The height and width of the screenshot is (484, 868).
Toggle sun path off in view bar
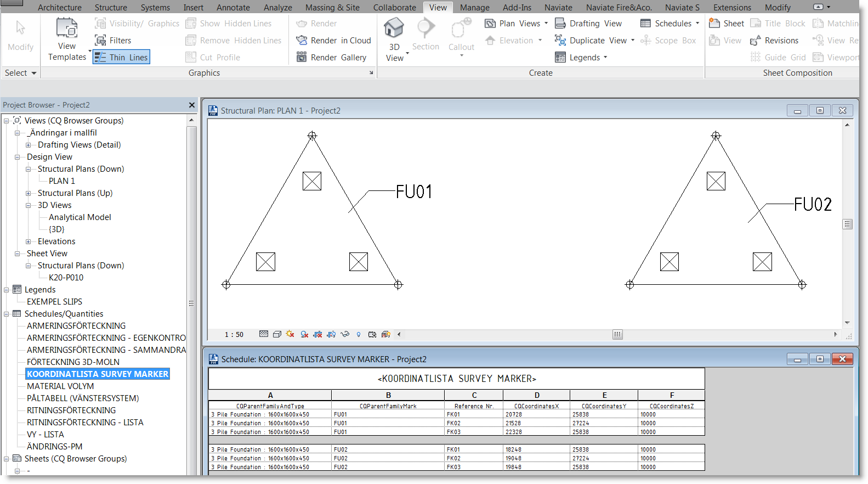(290, 334)
